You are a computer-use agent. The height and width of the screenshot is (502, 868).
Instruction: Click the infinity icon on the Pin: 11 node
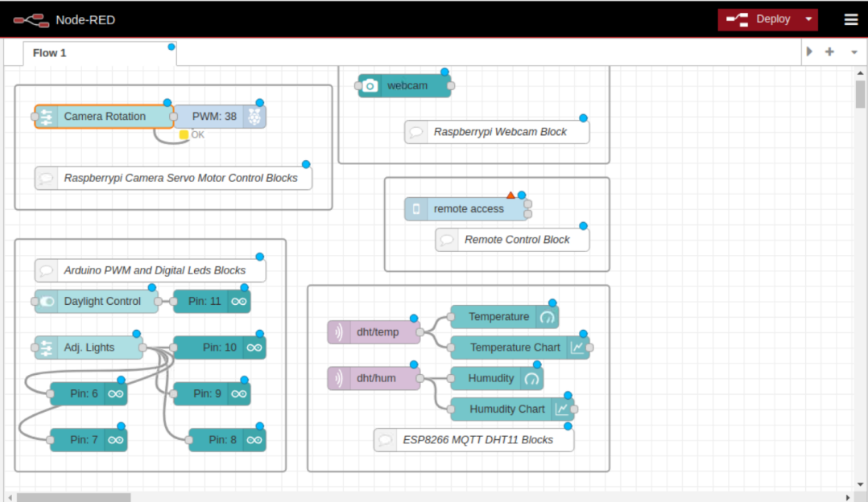coord(239,301)
